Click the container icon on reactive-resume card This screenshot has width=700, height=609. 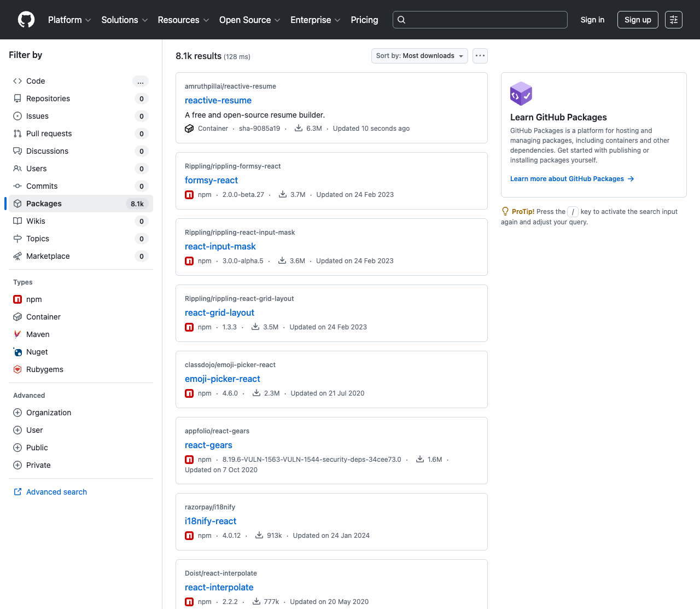pyautogui.click(x=189, y=129)
